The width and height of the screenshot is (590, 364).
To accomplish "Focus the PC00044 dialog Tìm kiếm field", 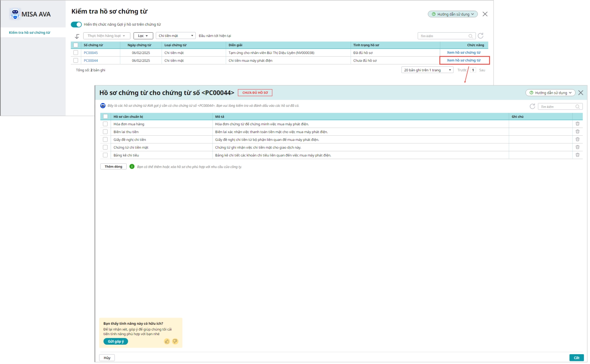I will [560, 106].
